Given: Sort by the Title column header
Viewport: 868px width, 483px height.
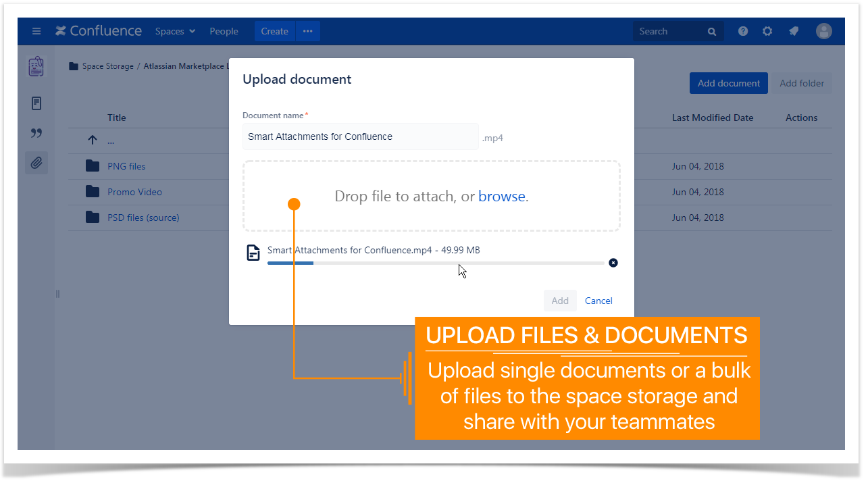Looking at the screenshot, I should (x=117, y=118).
